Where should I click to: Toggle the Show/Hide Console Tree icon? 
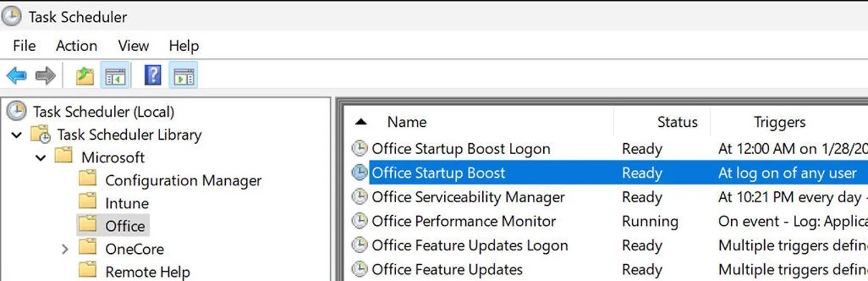[115, 75]
